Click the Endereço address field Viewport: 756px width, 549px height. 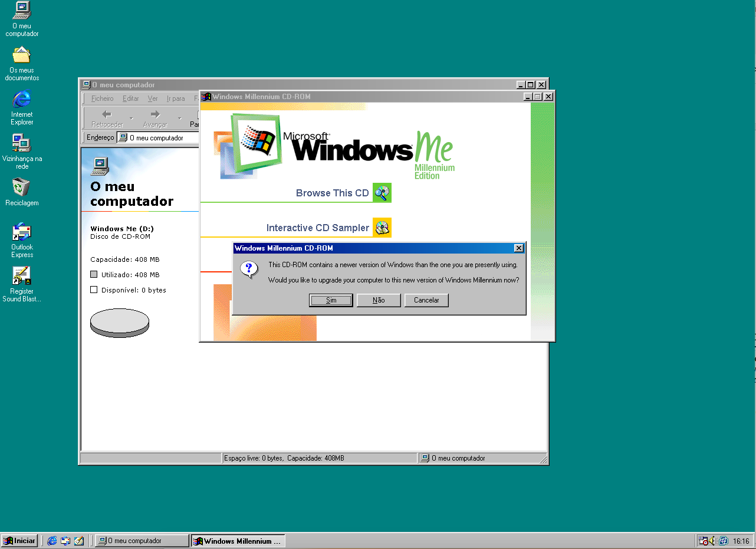pyautogui.click(x=159, y=138)
